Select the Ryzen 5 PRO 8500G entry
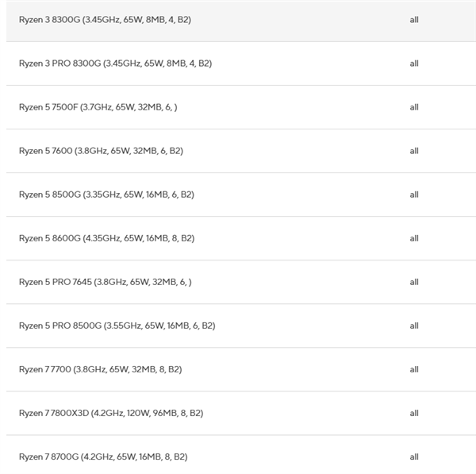Screen dimensions: 476x474 [117, 326]
